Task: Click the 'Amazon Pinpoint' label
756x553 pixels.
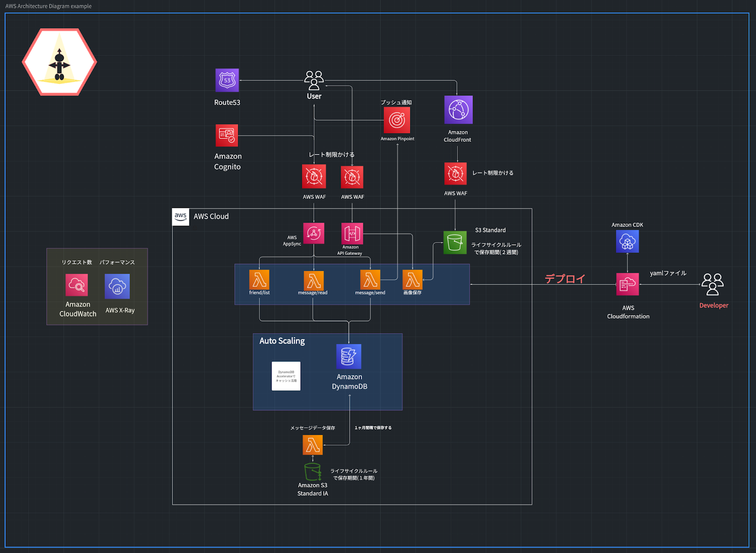Action: tap(397, 139)
